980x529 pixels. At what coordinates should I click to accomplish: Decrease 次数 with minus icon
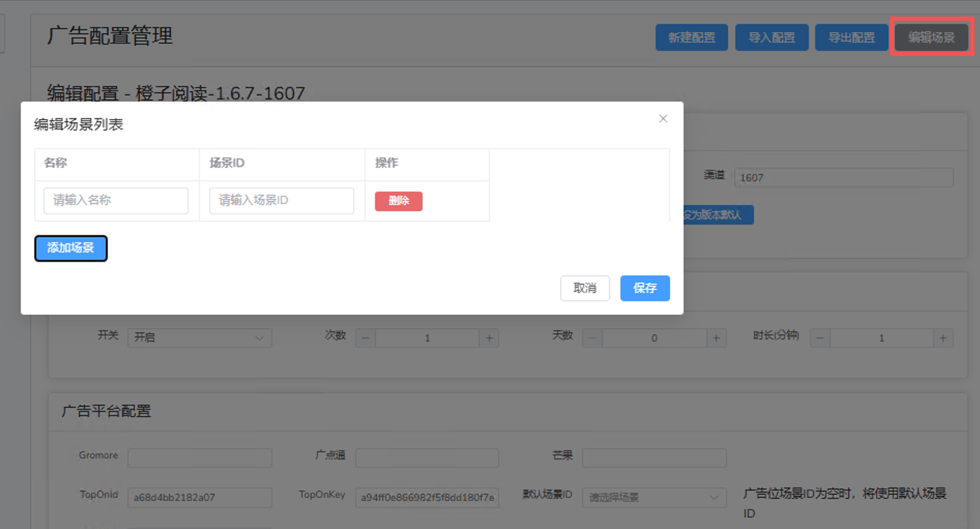tap(366, 339)
